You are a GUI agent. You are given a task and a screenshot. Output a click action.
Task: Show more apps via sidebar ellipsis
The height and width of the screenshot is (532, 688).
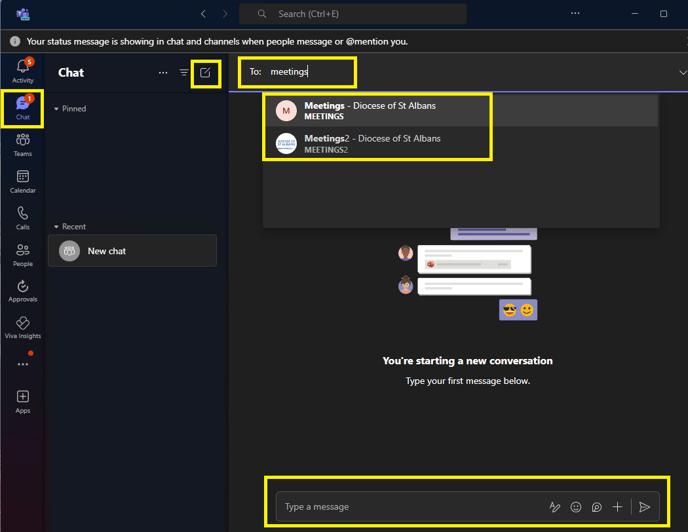point(22,364)
